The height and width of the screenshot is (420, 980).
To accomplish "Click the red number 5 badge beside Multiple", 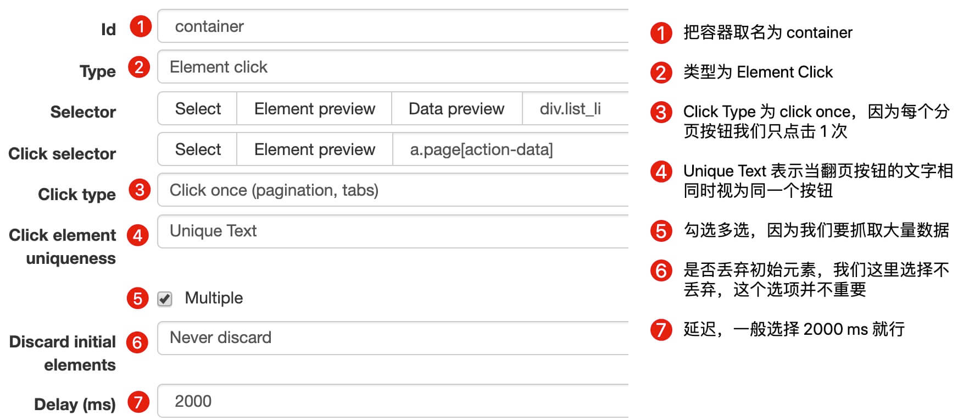I will pyautogui.click(x=138, y=299).
